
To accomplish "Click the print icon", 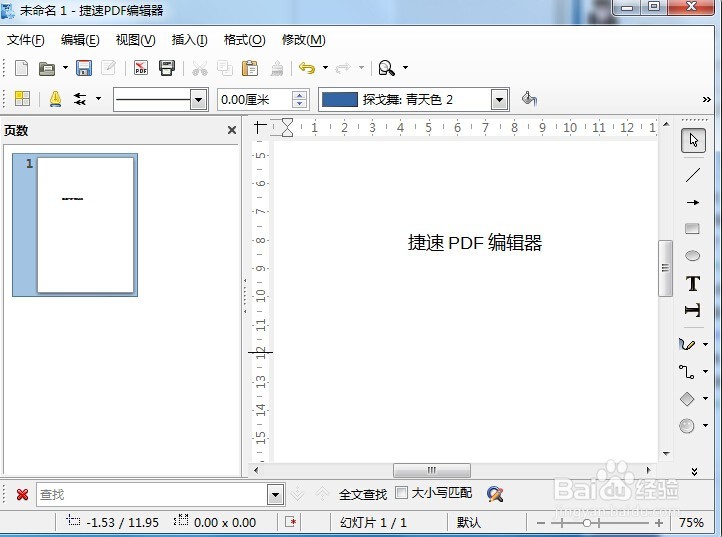I will [x=167, y=68].
